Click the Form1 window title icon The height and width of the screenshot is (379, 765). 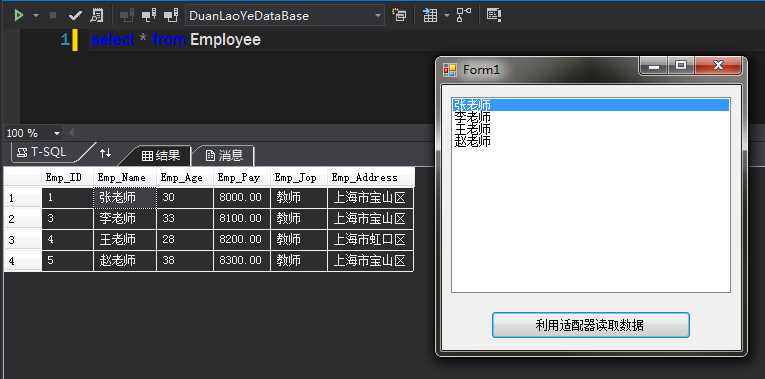click(x=449, y=70)
